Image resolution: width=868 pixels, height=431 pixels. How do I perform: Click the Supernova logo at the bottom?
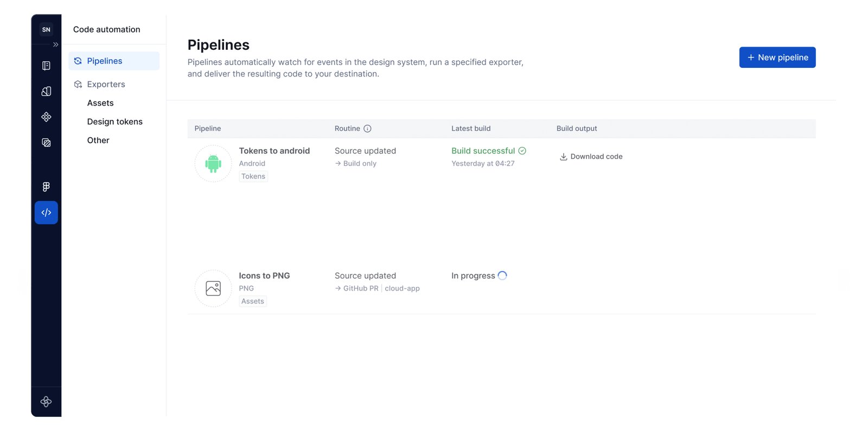click(46, 402)
